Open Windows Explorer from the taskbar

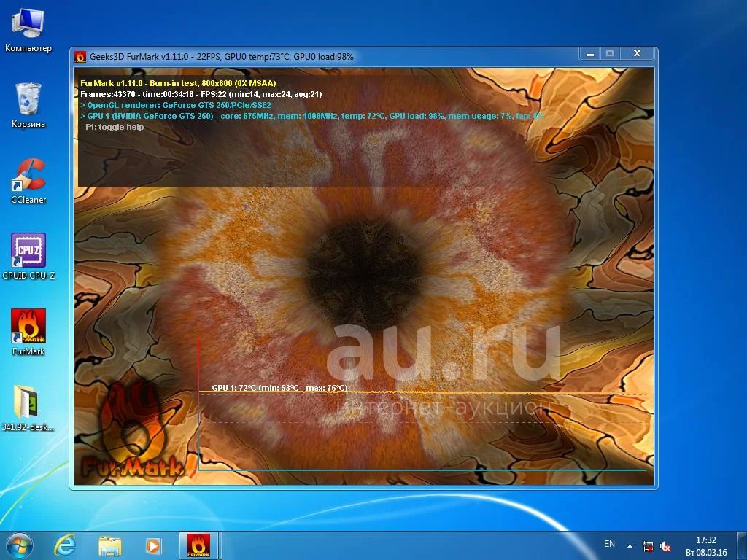[109, 545]
